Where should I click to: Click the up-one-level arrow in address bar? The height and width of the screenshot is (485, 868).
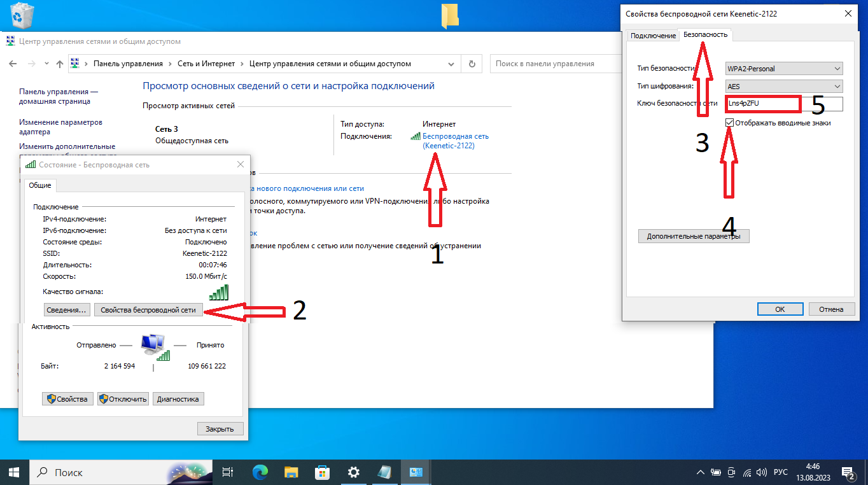coord(60,64)
